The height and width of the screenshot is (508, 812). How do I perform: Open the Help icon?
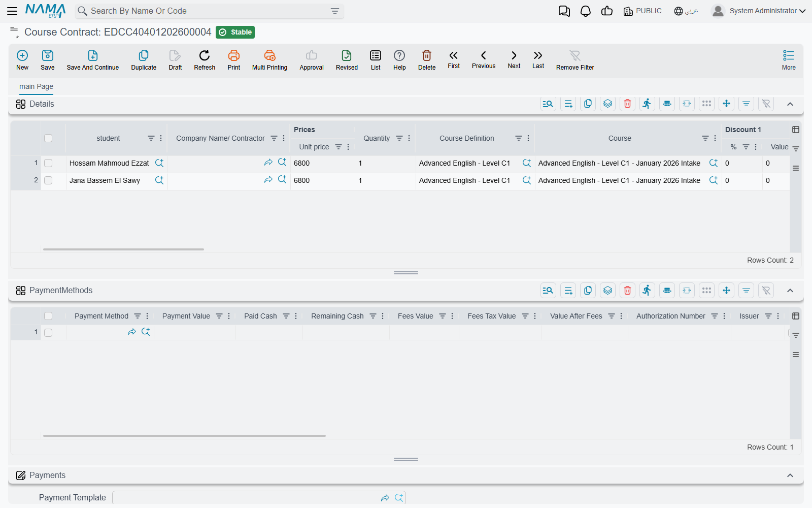[399, 55]
